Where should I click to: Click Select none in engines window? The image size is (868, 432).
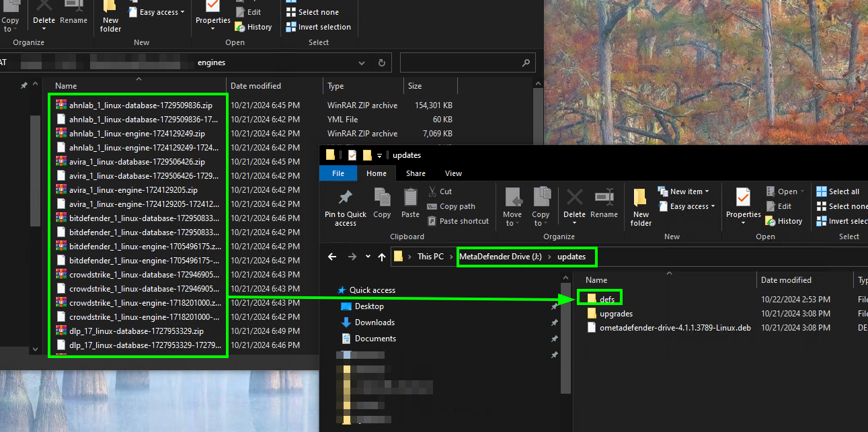click(312, 12)
